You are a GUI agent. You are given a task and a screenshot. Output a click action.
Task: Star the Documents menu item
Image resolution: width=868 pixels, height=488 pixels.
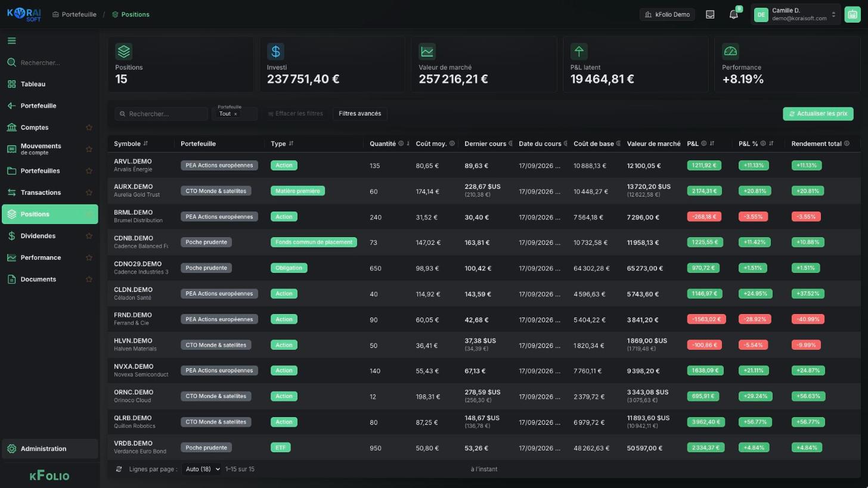tap(89, 279)
